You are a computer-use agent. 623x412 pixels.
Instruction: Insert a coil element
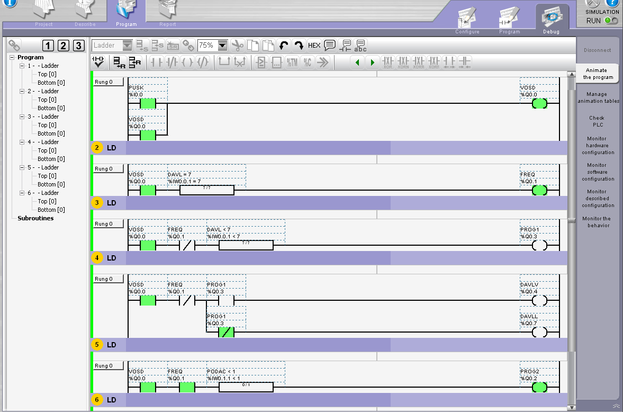[x=187, y=62]
